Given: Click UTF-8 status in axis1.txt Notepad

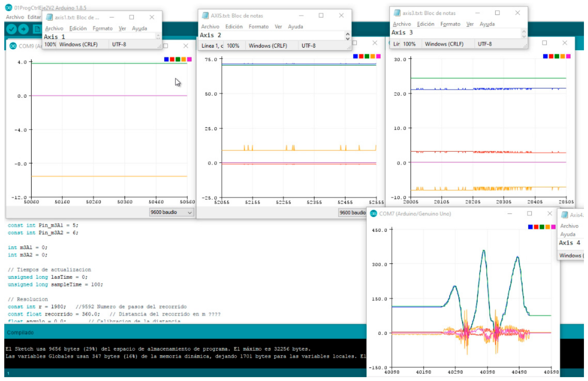Looking at the screenshot, I should (x=119, y=44).
